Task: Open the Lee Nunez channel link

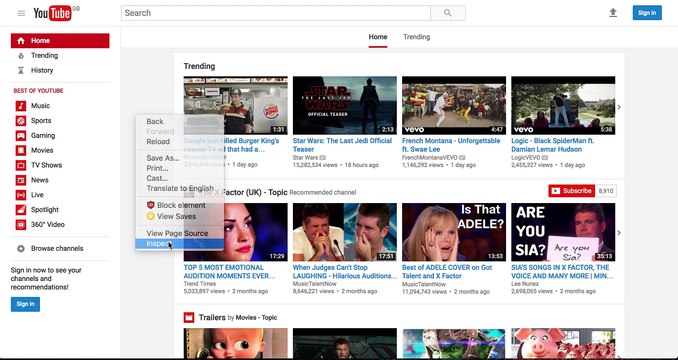Action: tap(525, 284)
